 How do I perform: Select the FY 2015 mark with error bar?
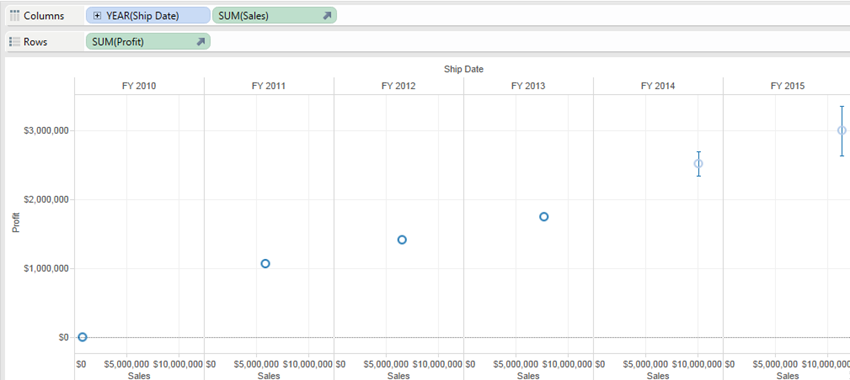842,131
